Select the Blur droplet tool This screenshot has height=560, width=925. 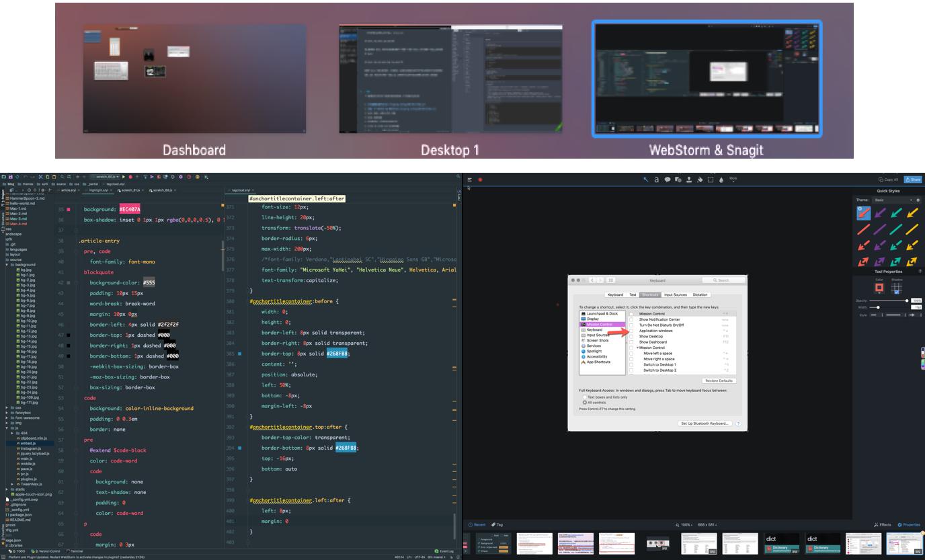pyautogui.click(x=721, y=179)
